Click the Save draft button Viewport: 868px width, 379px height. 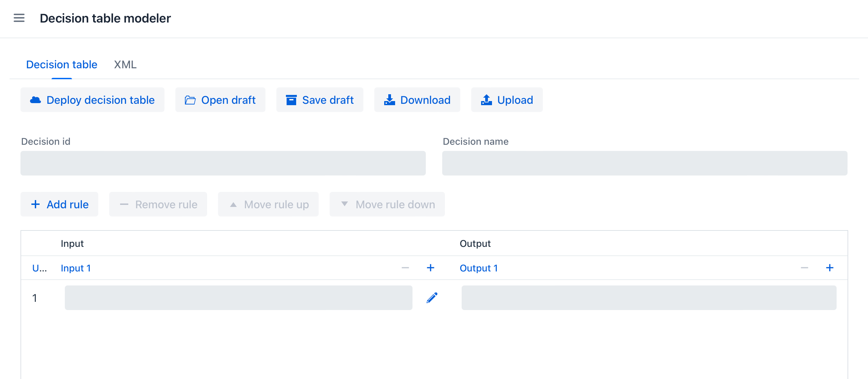coord(320,100)
